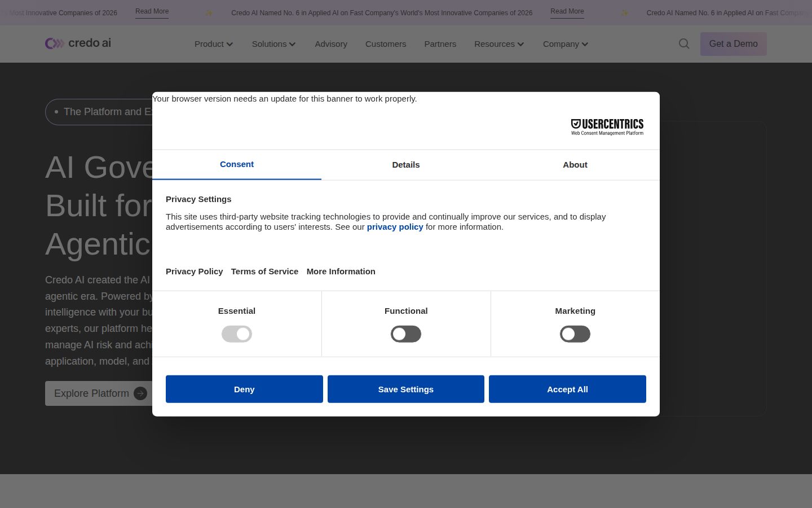Open the Partners nav link

pyautogui.click(x=440, y=44)
